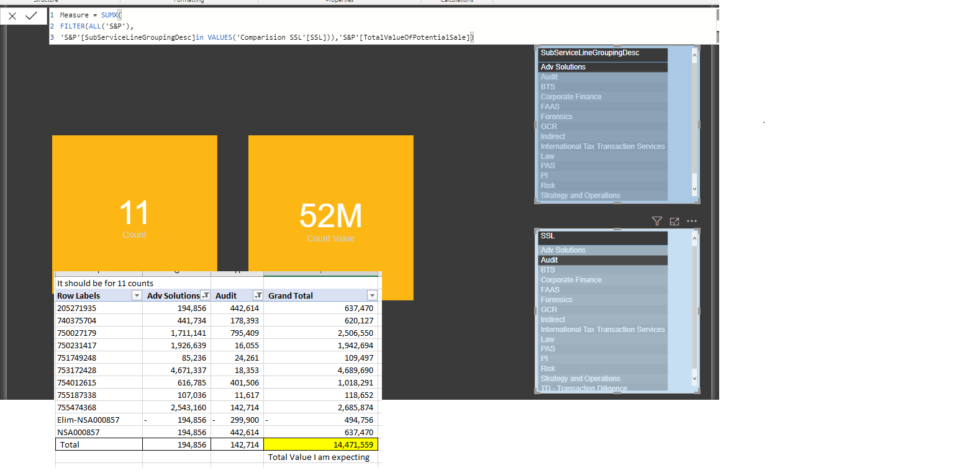Screen dimensions: 980x473
Task: Enter focus mode for the SSL slicer
Action: 674,221
